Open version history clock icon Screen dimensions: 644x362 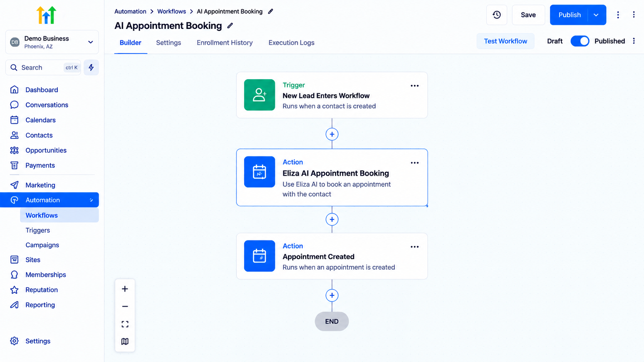point(496,15)
